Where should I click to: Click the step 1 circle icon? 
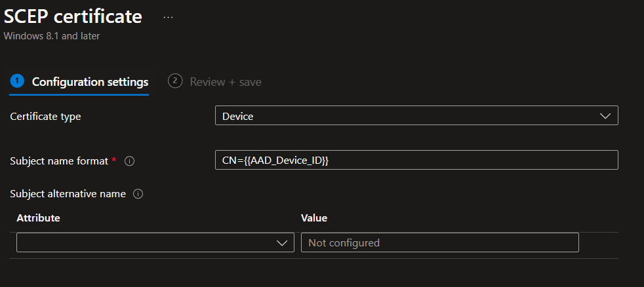17,81
